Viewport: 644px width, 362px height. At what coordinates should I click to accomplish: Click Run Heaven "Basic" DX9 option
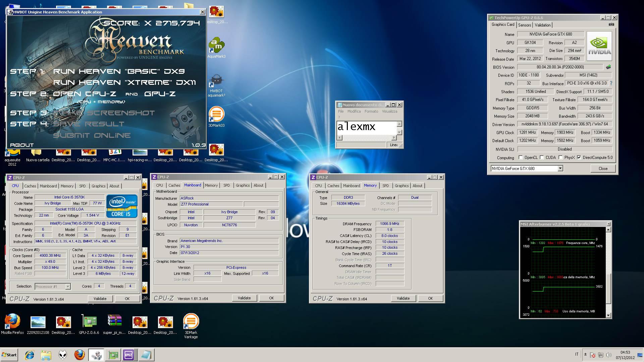[119, 71]
